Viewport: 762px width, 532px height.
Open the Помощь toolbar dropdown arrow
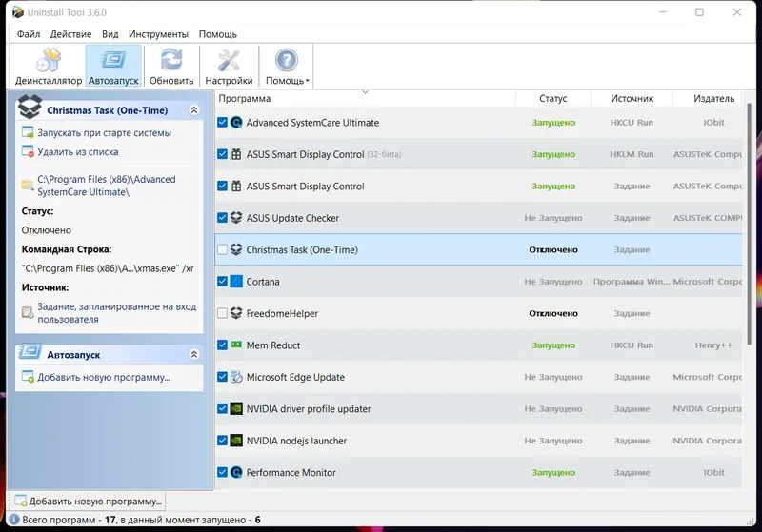coord(307,81)
